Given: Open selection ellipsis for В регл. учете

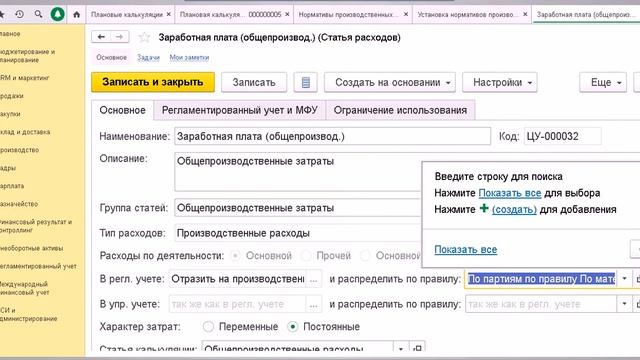Looking at the screenshot, I should (x=313, y=279).
